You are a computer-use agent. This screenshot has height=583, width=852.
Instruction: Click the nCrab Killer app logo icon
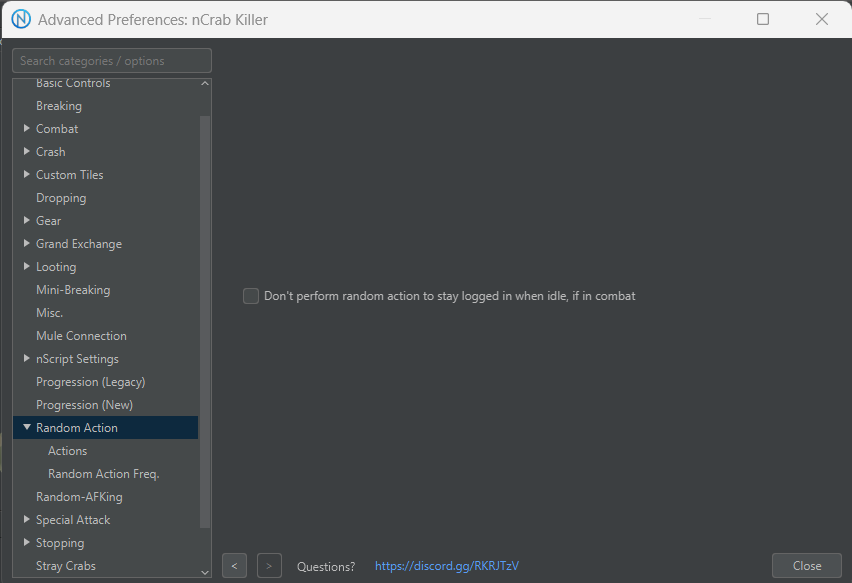click(x=20, y=19)
